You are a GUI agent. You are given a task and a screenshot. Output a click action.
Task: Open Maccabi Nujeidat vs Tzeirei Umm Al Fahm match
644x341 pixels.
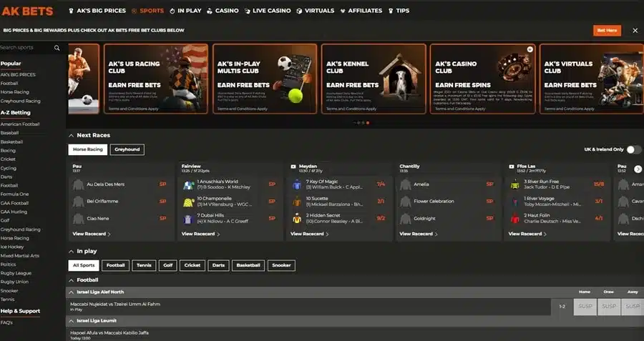pos(115,305)
